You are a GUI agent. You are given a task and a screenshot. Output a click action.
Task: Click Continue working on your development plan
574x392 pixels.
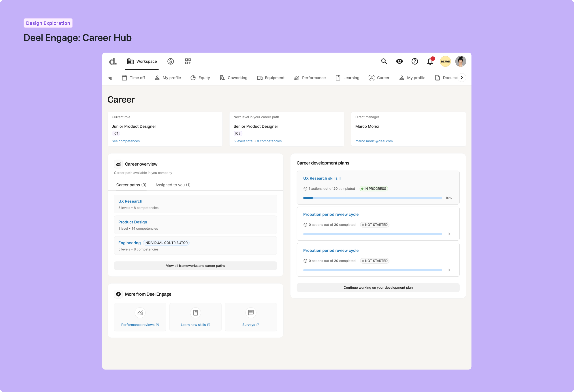point(378,287)
